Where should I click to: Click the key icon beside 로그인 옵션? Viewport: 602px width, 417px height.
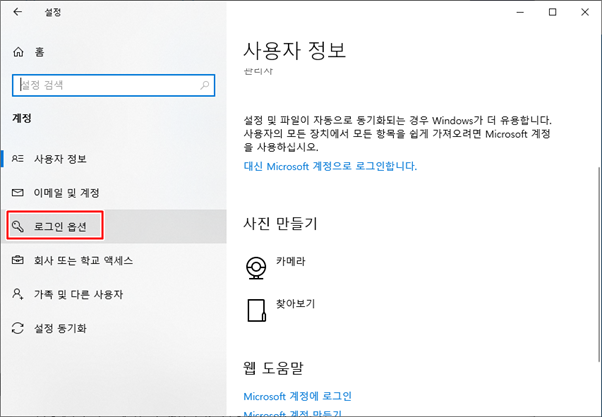click(18, 226)
